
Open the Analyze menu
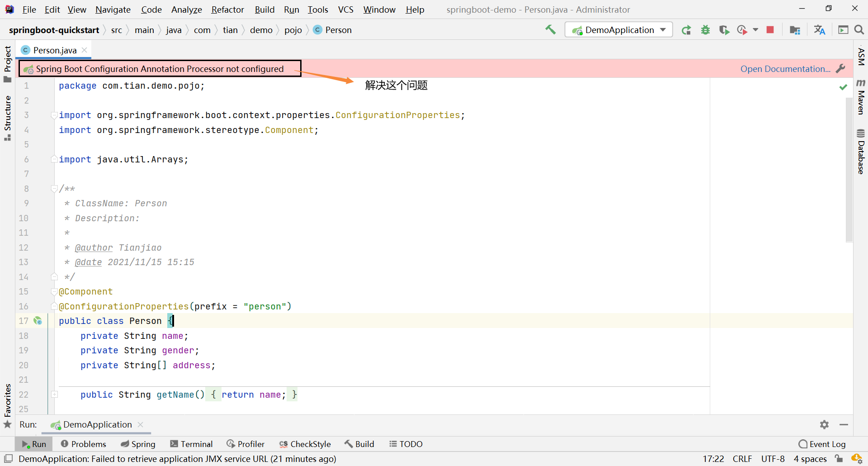[186, 10]
